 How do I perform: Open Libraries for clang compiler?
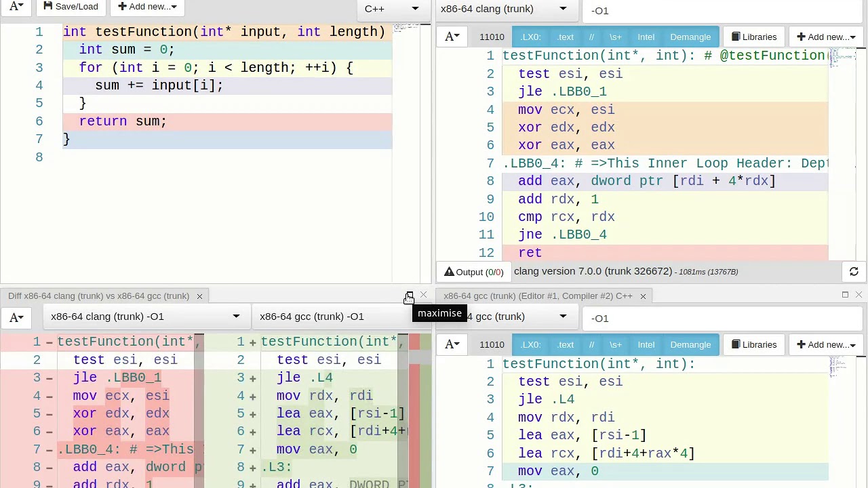(x=754, y=37)
